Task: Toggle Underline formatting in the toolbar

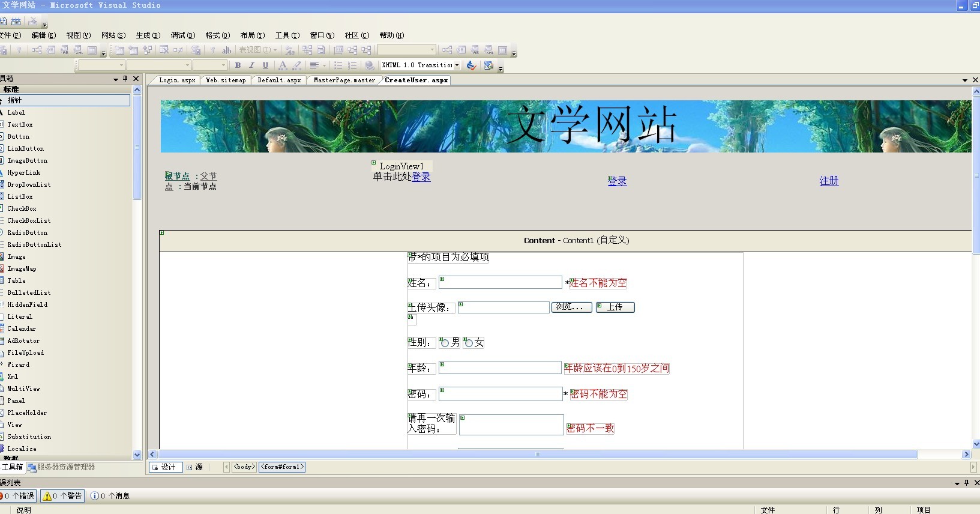Action: [x=265, y=65]
